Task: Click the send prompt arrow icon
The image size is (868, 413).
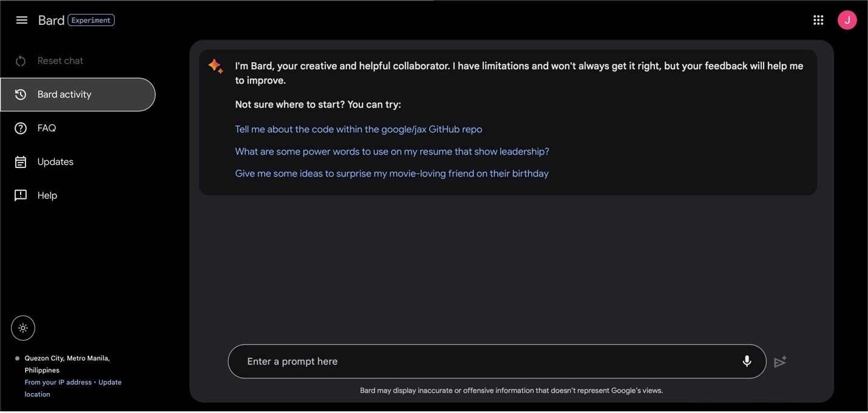Action: click(781, 361)
